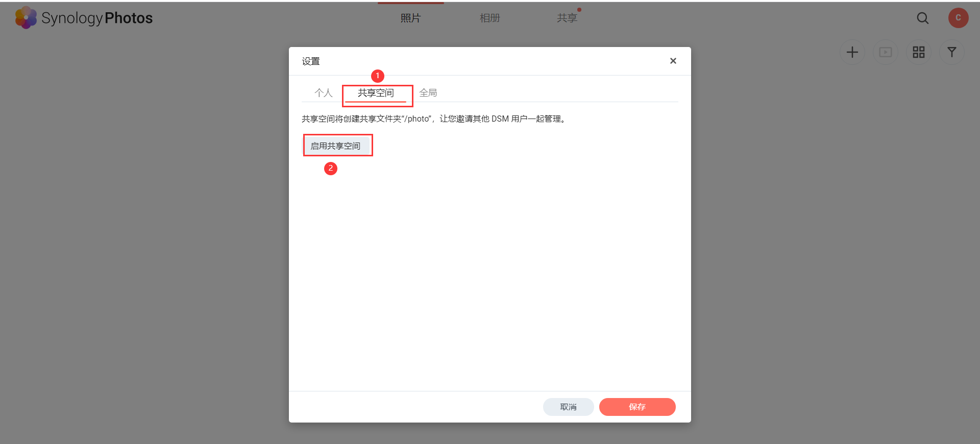Click the 设置 dialog title
Screen dimensions: 980x444
tap(311, 61)
